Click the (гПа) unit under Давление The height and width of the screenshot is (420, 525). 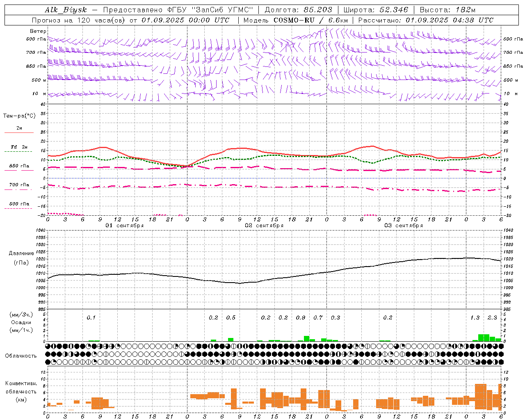pos(21,262)
